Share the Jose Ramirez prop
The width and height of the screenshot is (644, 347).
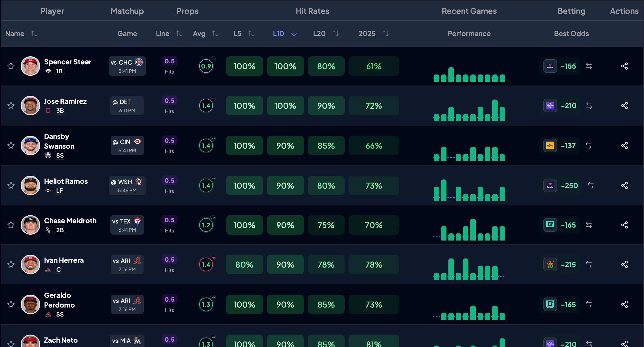click(x=624, y=106)
